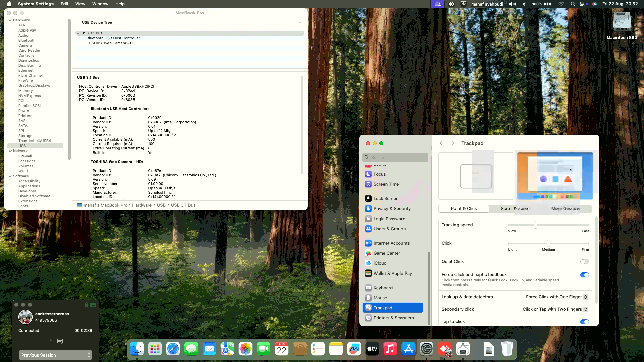Open Macintosh SSD drive on desktop
This screenshot has width=644, height=362.
622,25
